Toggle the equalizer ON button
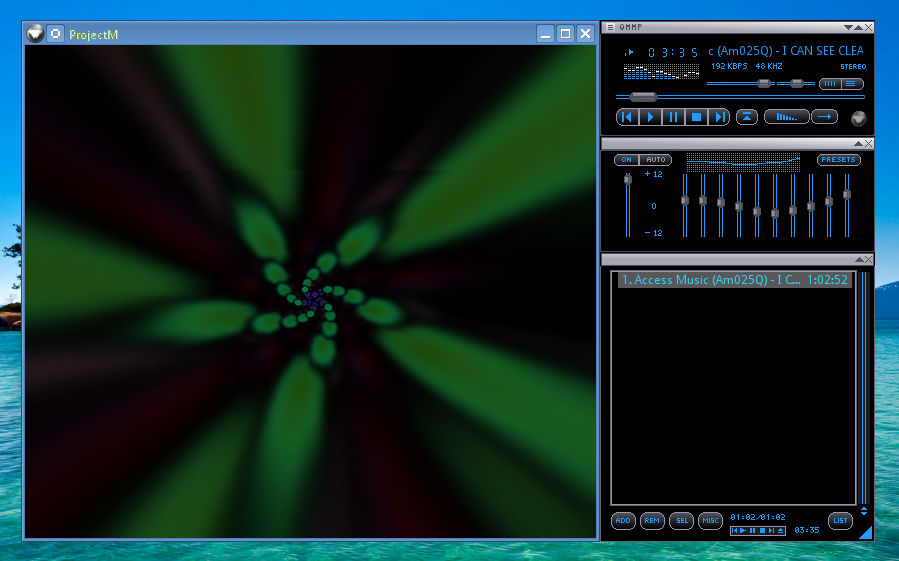Image resolution: width=899 pixels, height=561 pixels. 626,160
